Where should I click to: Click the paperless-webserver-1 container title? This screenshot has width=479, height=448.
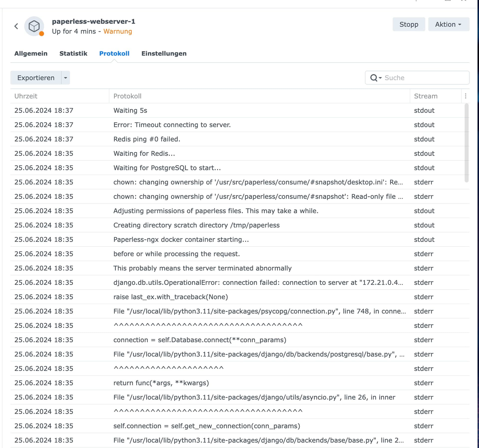(94, 21)
